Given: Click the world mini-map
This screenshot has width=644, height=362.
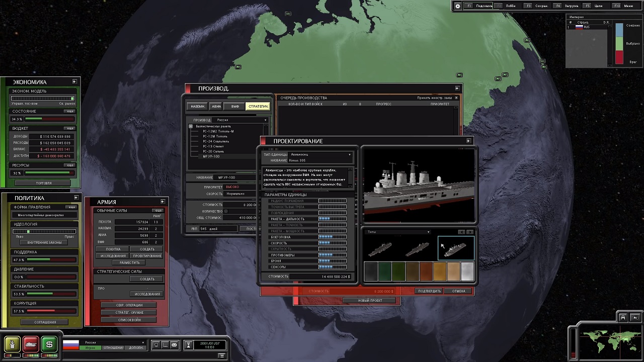Looking at the screenshot, I should [x=609, y=342].
